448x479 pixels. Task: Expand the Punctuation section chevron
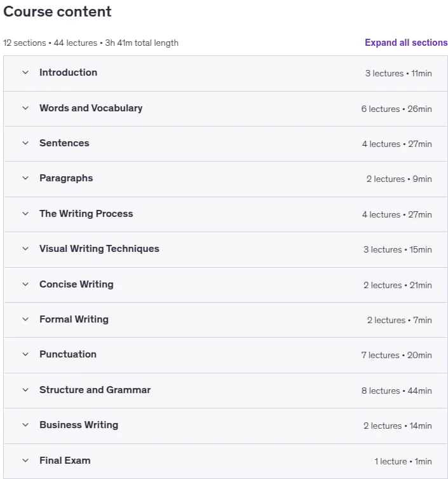[x=25, y=354]
